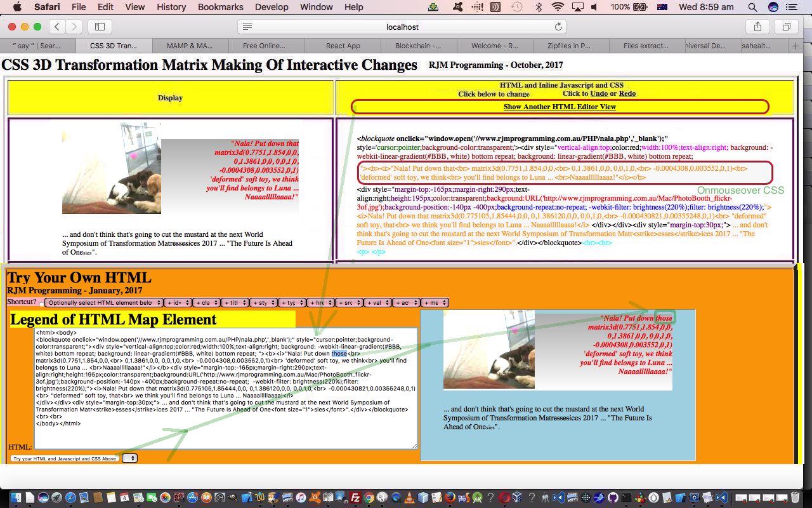Viewport: 812px width, 508px height.
Task: Click the Redo link
Action: [x=627, y=93]
